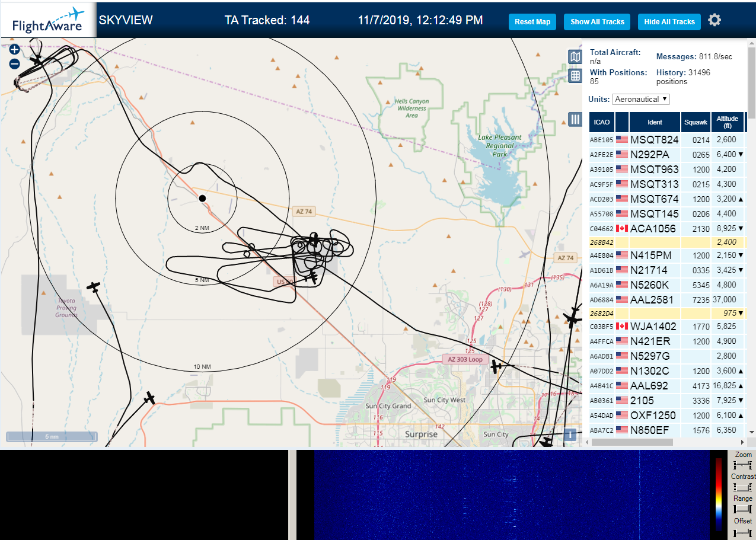Screen dimensions: 756x540
Task: Click the receiver location dot at map center
Action: click(202, 198)
